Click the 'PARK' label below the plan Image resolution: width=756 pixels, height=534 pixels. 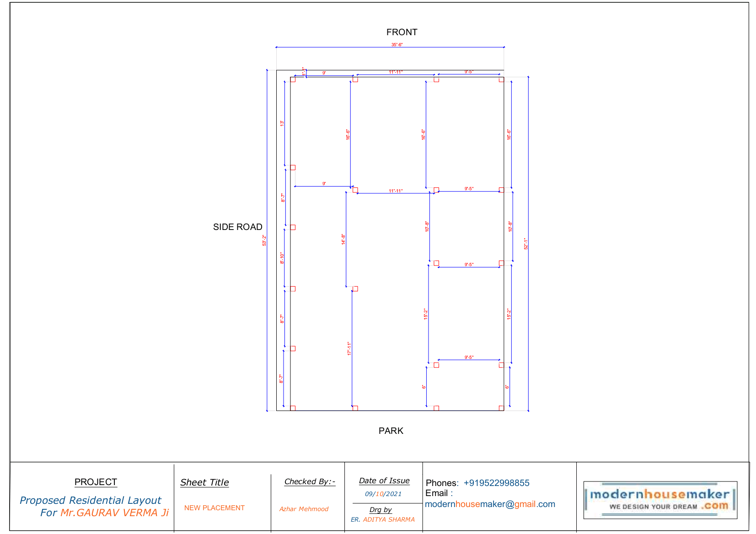391,431
